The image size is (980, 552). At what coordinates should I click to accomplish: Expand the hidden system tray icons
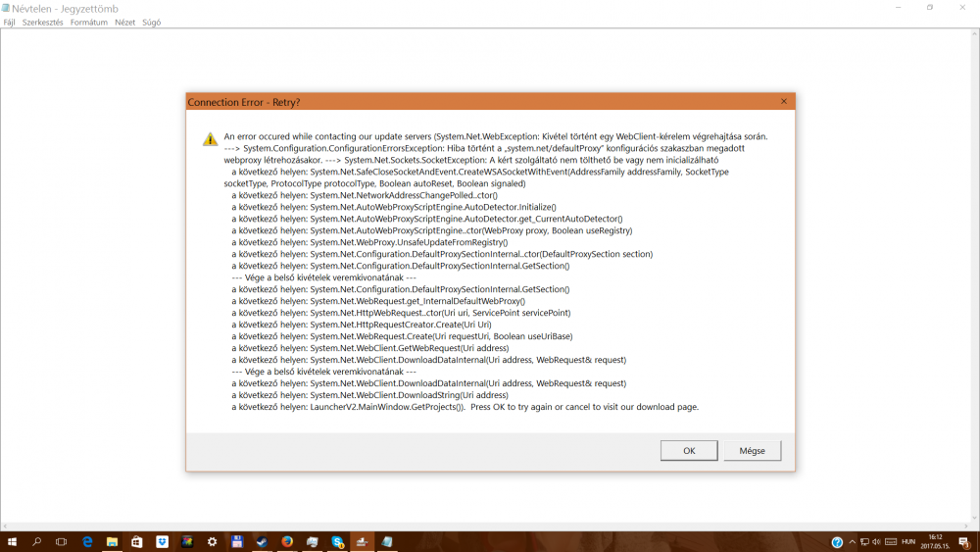[x=853, y=542]
